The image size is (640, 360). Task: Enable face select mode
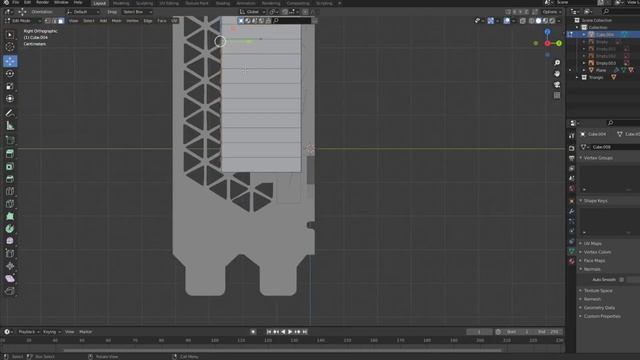tap(61, 21)
